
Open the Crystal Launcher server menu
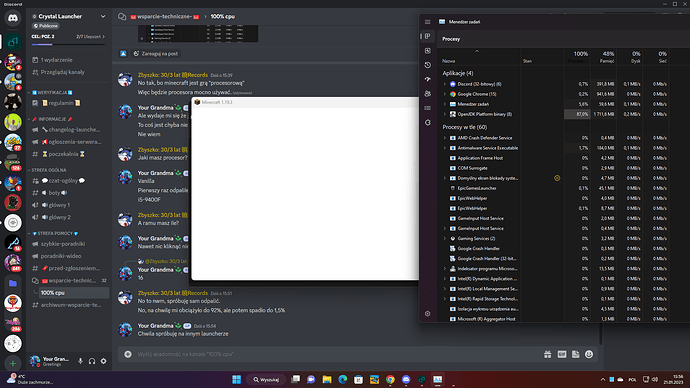[69, 16]
